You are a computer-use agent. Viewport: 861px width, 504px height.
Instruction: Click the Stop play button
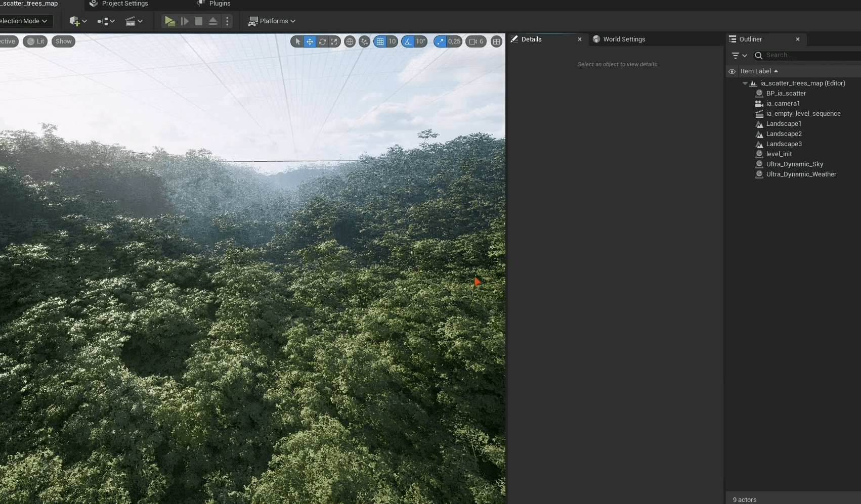click(199, 21)
